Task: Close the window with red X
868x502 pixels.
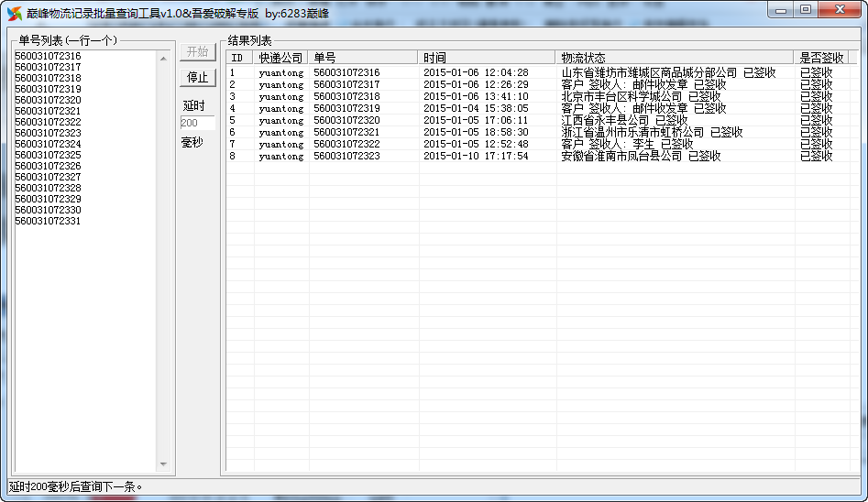Action: click(x=840, y=10)
